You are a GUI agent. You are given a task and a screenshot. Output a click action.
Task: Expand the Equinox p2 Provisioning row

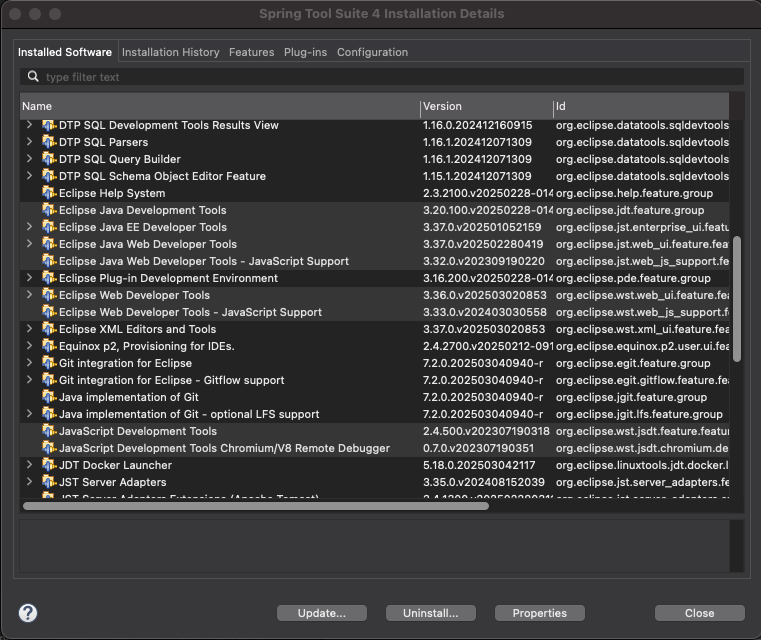tap(30, 345)
